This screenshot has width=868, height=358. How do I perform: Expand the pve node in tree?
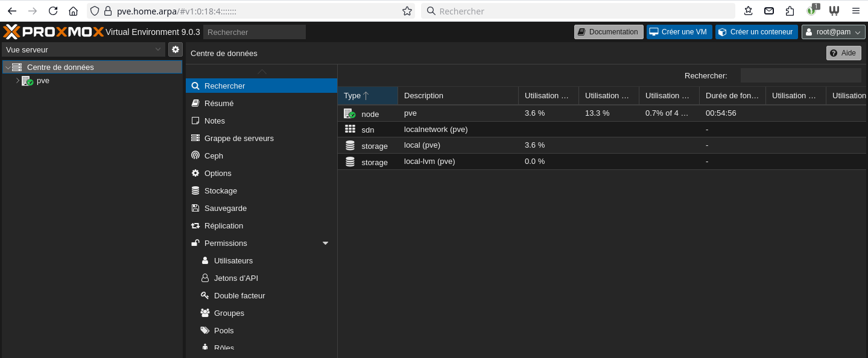pyautogui.click(x=17, y=80)
